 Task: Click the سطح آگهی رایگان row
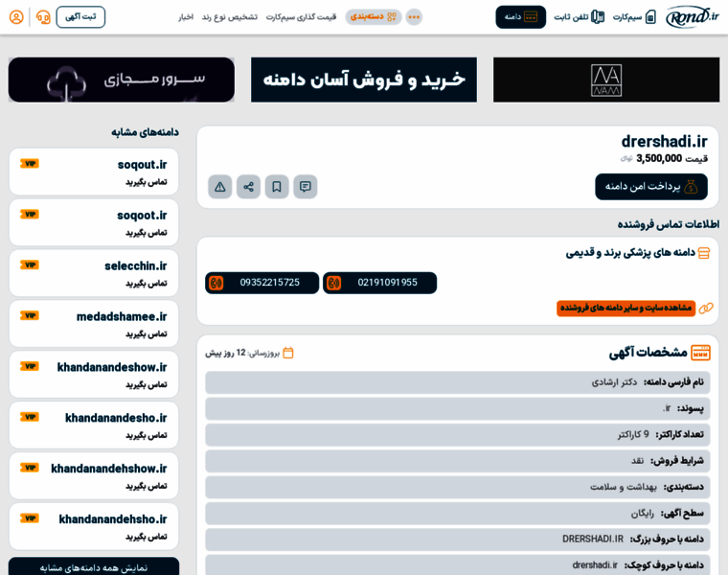click(458, 514)
